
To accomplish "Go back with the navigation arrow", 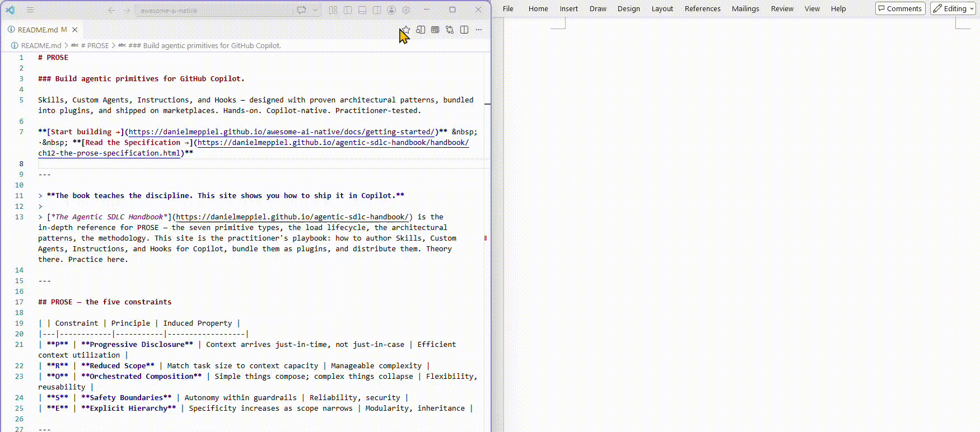I will coord(111,10).
